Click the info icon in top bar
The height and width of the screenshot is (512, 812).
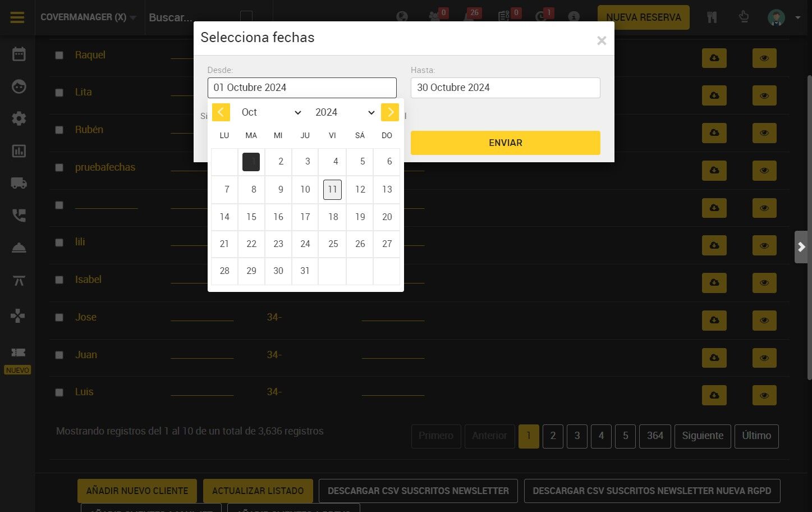(574, 17)
